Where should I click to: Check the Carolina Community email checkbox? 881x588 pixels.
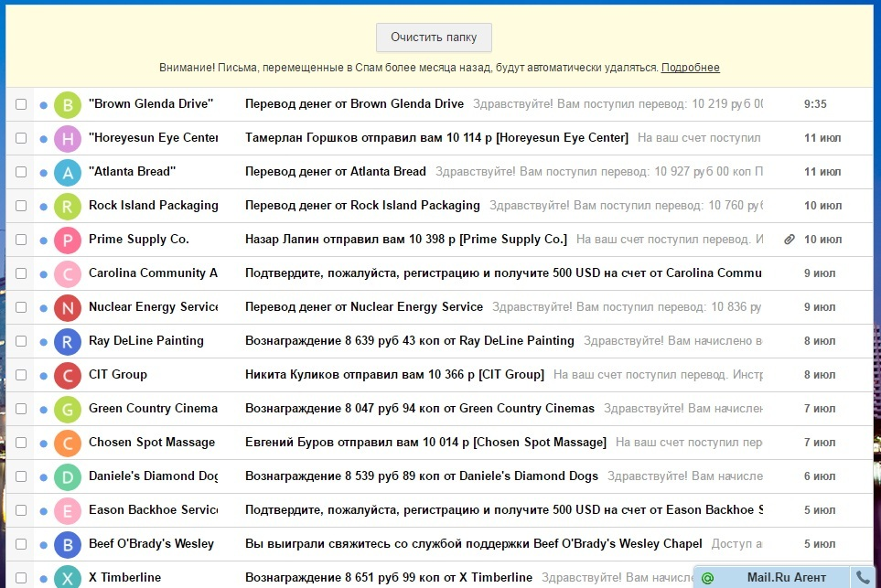tap(21, 273)
